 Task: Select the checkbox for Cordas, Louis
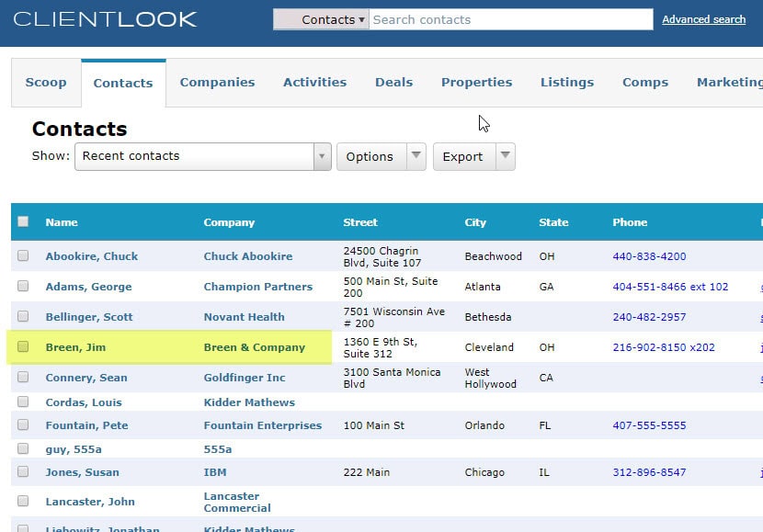coord(23,402)
